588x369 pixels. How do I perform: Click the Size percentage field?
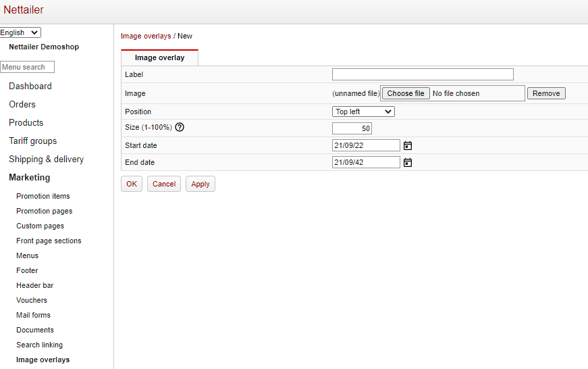[352, 128]
